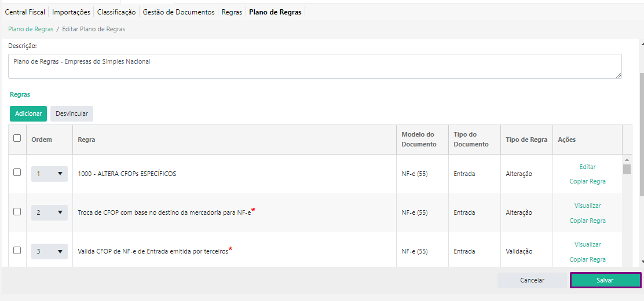The width and height of the screenshot is (644, 301).
Task: Open the Classificação tab
Action: (116, 12)
